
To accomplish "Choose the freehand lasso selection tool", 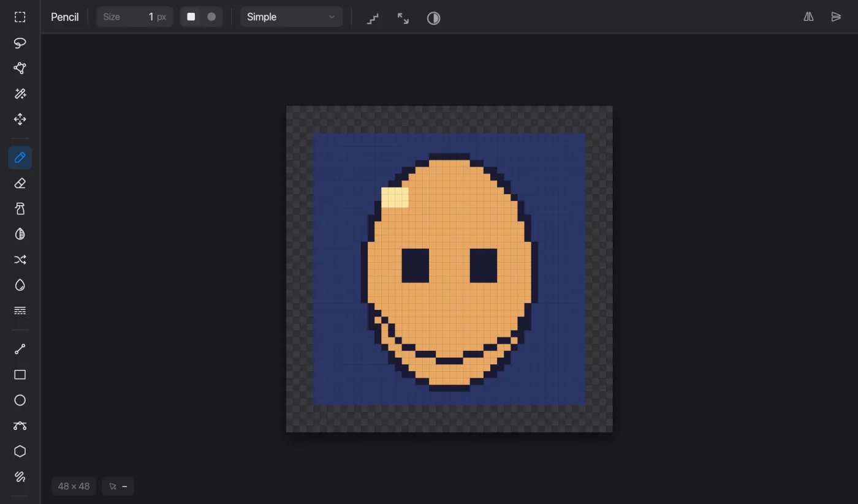I will click(20, 43).
